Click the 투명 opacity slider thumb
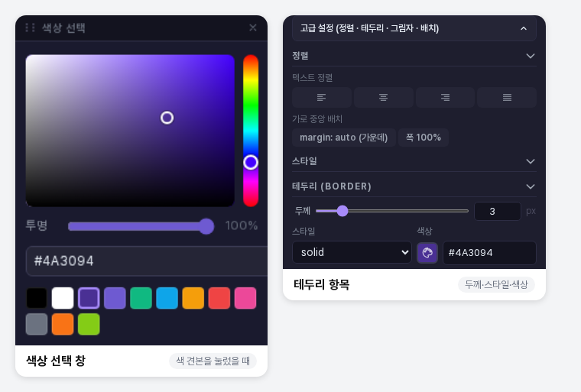Image resolution: width=581 pixels, height=392 pixels. [x=206, y=226]
